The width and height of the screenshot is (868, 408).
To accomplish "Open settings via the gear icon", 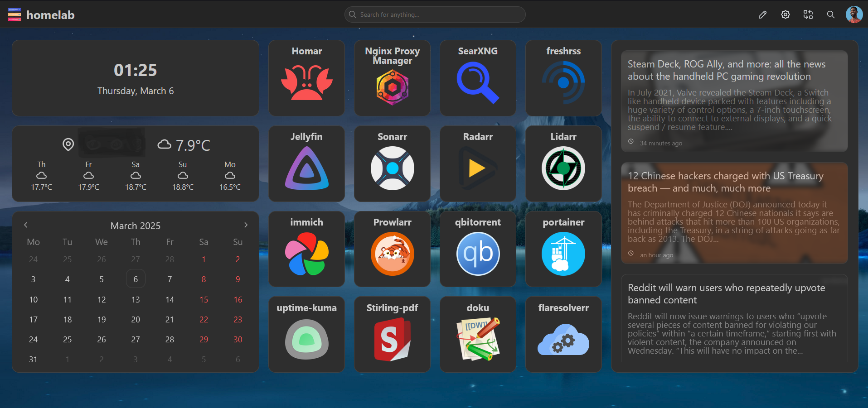I will [785, 14].
